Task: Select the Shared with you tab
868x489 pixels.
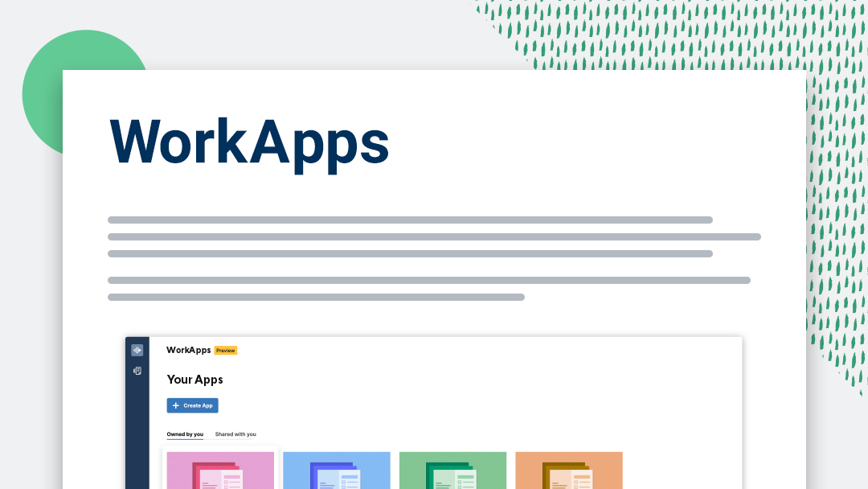Action: click(235, 434)
